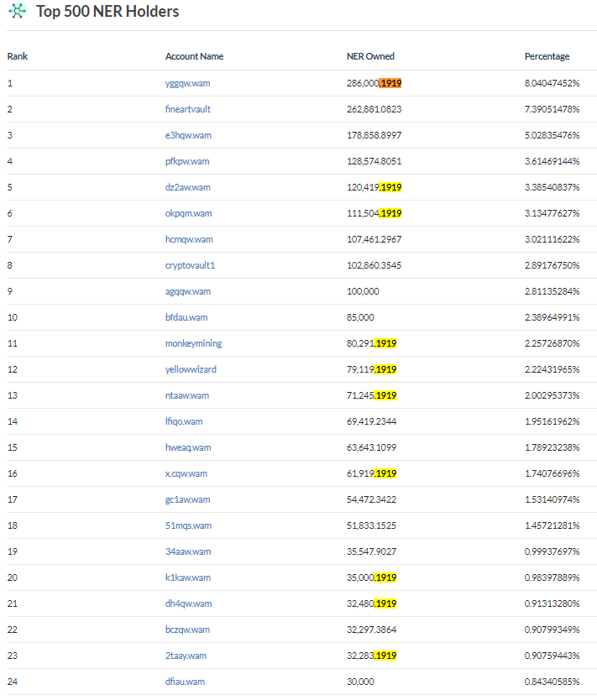Click NER amount 262,881.0823
This screenshot has width=597, height=700.
[374, 109]
